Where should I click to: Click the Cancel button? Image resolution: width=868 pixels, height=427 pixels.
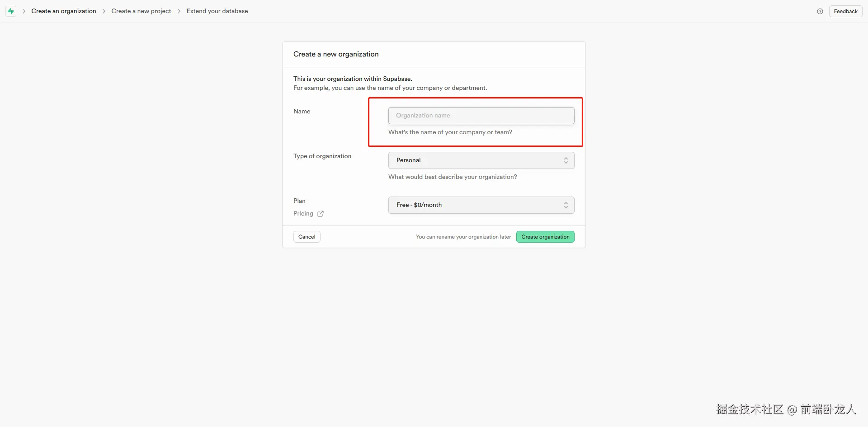coord(307,237)
